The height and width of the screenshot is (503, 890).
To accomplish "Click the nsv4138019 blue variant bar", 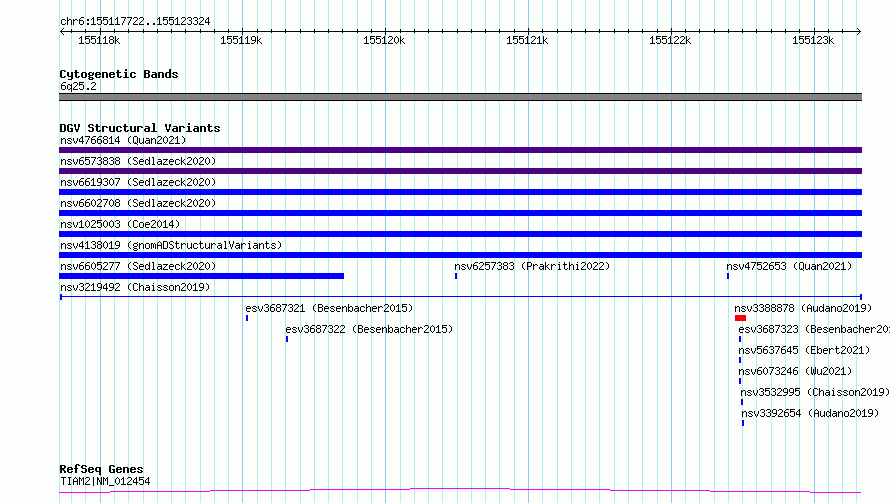I will pyautogui.click(x=460, y=255).
